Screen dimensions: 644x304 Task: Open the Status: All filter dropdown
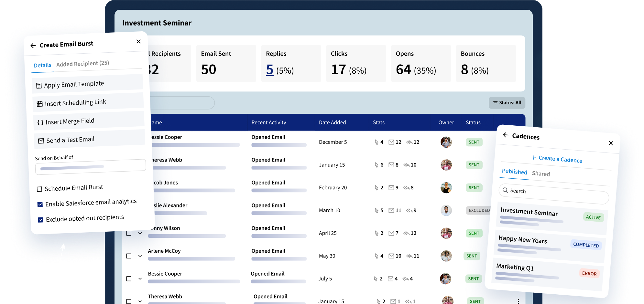pyautogui.click(x=507, y=103)
